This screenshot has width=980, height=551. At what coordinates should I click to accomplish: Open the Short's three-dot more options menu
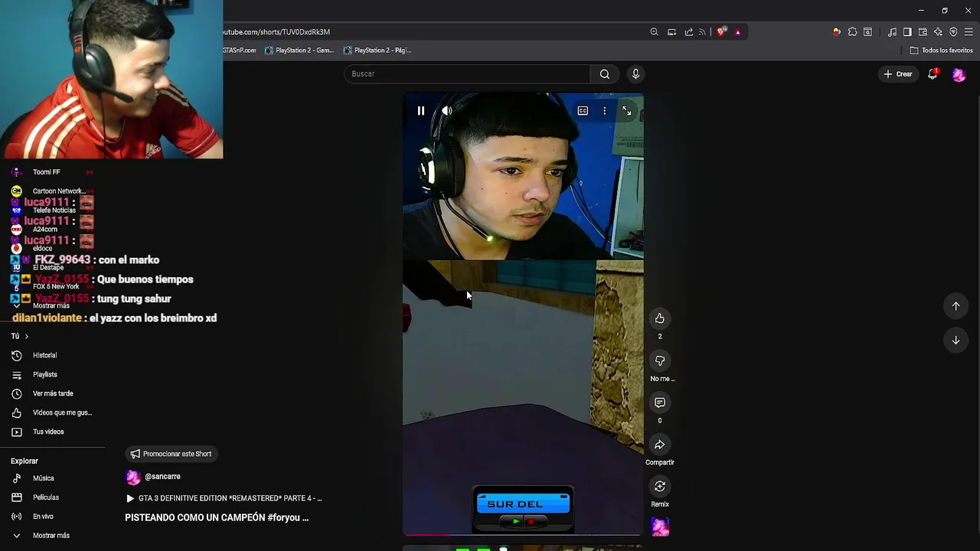click(x=604, y=111)
